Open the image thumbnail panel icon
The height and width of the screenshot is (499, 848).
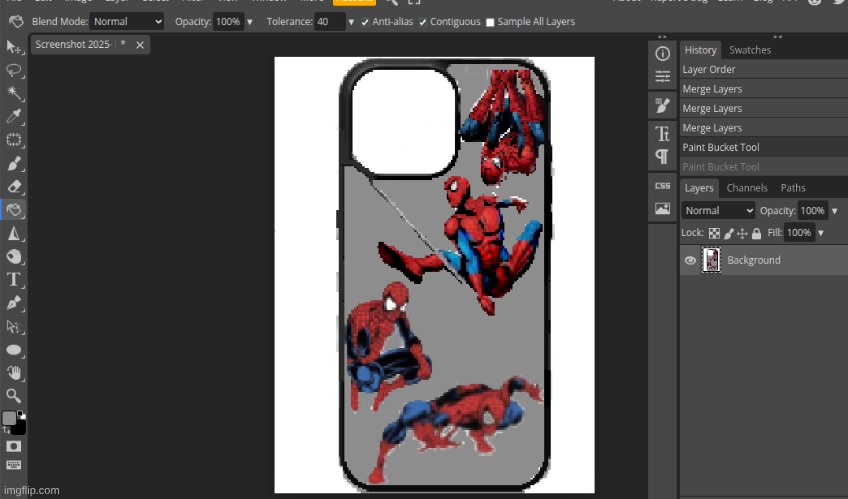click(662, 209)
